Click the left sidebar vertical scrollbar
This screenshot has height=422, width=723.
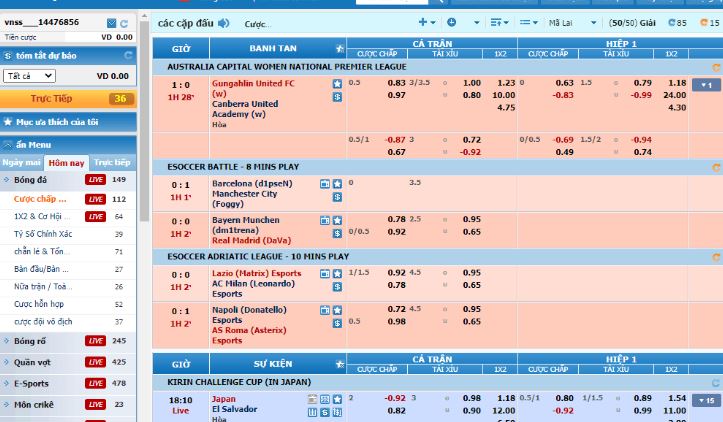(144, 121)
